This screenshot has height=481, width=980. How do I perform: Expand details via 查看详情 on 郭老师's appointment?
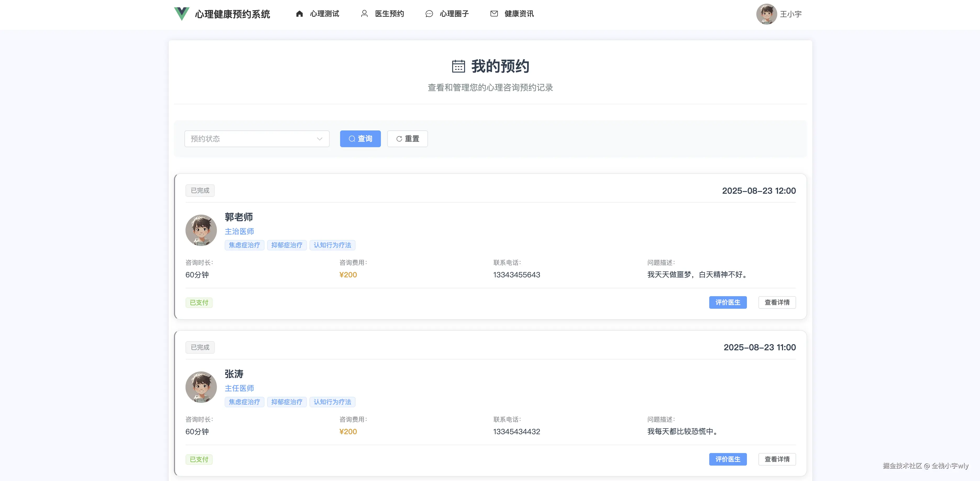(777, 302)
